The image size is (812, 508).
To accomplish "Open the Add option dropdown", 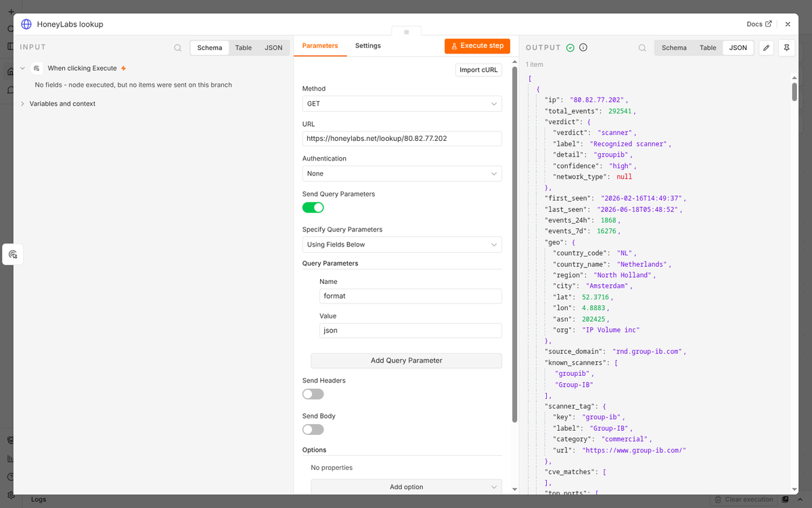I will (406, 487).
